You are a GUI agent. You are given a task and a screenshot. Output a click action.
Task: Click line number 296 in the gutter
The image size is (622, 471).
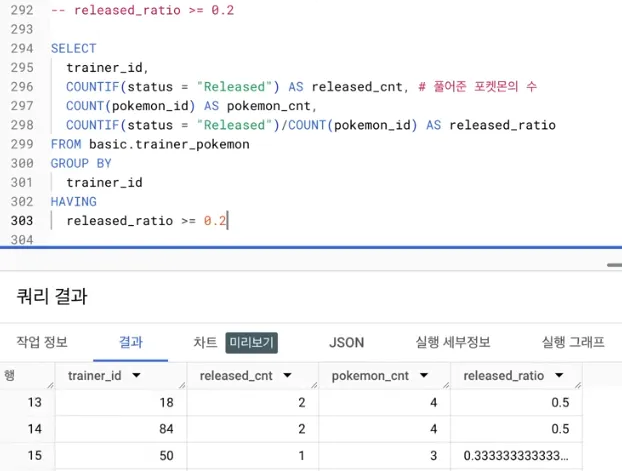[x=22, y=87]
